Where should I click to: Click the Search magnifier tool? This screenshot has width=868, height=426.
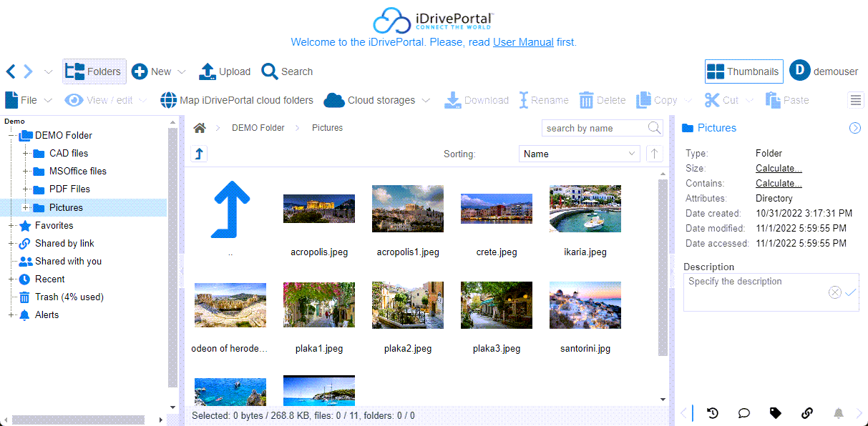[287, 71]
